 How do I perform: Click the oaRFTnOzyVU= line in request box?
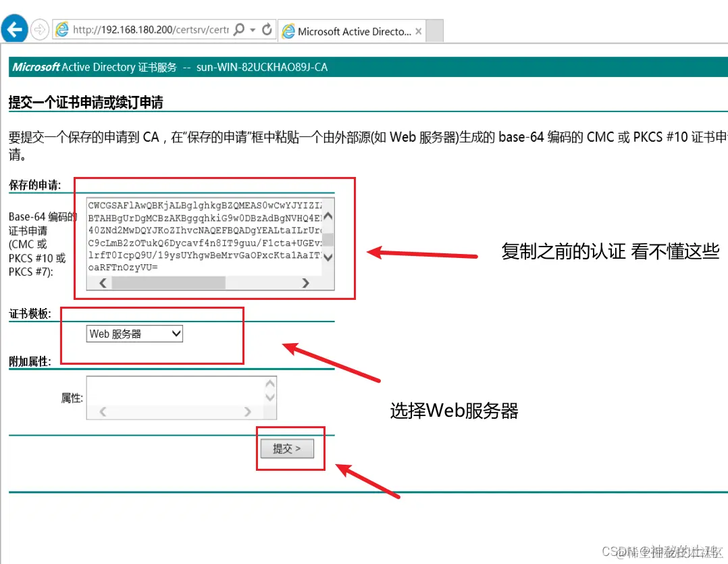coord(123,267)
